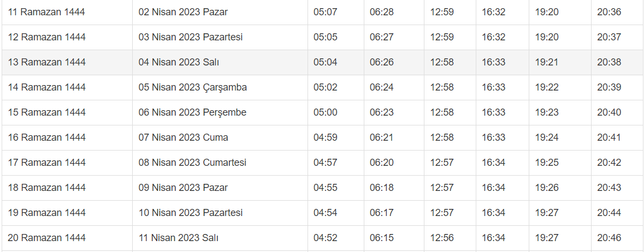Select the "09 Nisan 2023 Pazar" cell

[183, 188]
